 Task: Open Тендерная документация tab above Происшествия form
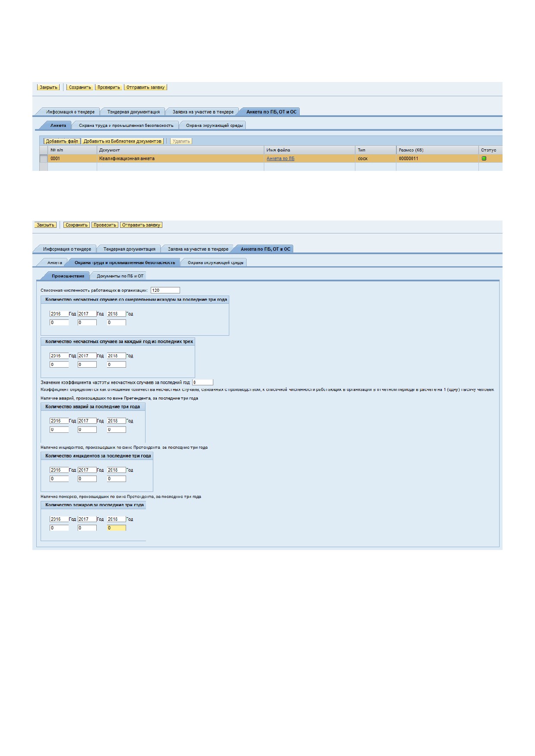tap(129, 249)
